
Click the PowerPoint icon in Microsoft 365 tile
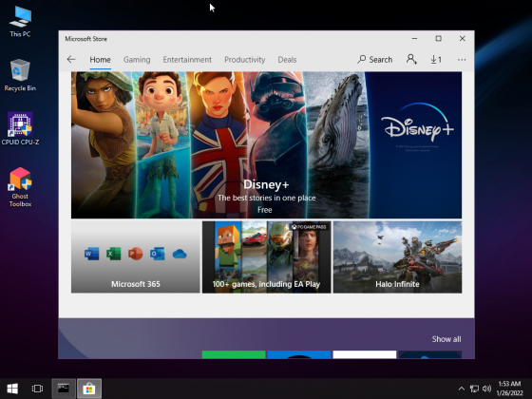point(135,254)
